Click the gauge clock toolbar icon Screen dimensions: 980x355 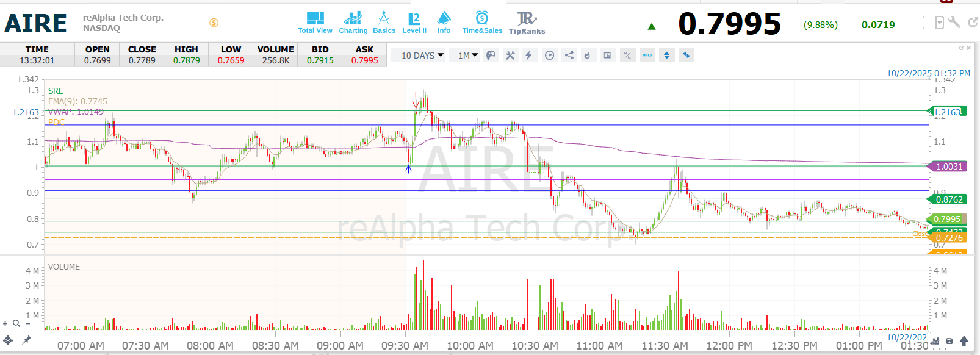(549, 56)
